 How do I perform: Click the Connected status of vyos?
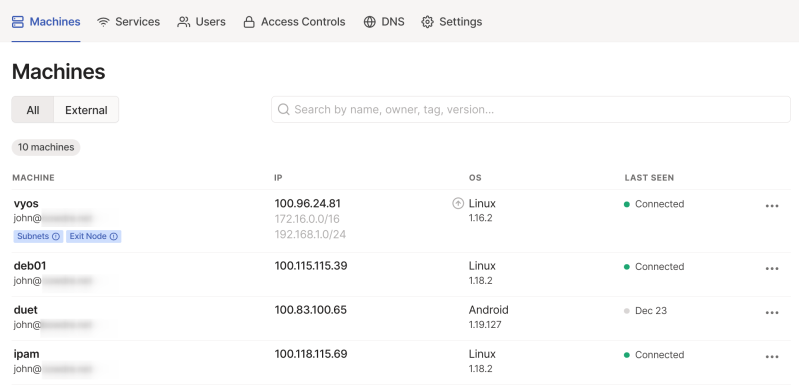(x=654, y=204)
